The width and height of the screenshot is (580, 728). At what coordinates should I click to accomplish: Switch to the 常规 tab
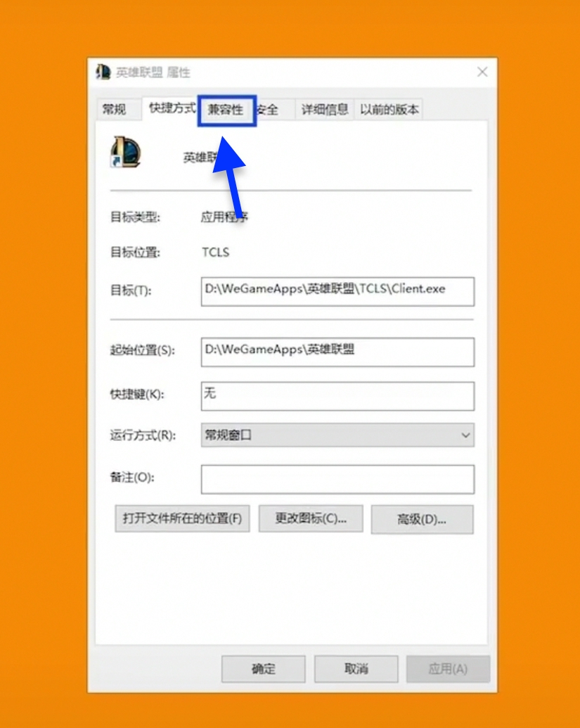click(x=117, y=110)
